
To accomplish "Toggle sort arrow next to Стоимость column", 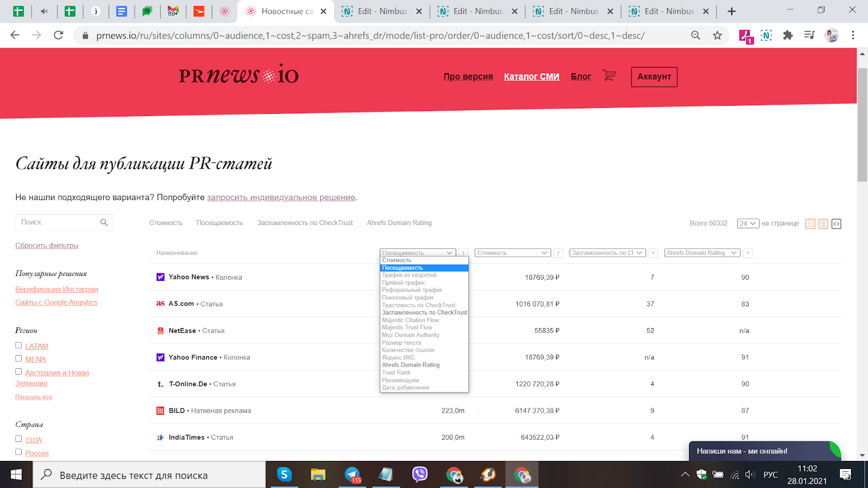I will click(x=558, y=253).
